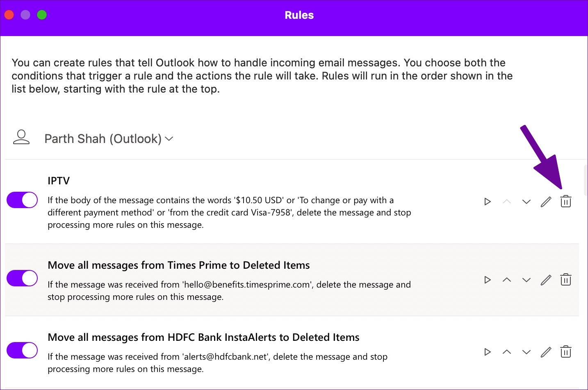588x390 pixels.
Task: Select the 'Move all messages from Times Prime' title
Action: click(x=179, y=265)
